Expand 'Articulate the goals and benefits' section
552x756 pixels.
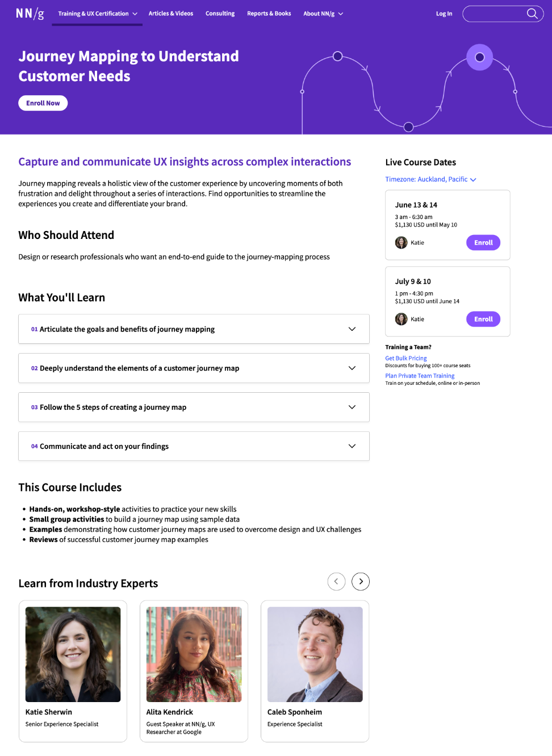point(194,329)
